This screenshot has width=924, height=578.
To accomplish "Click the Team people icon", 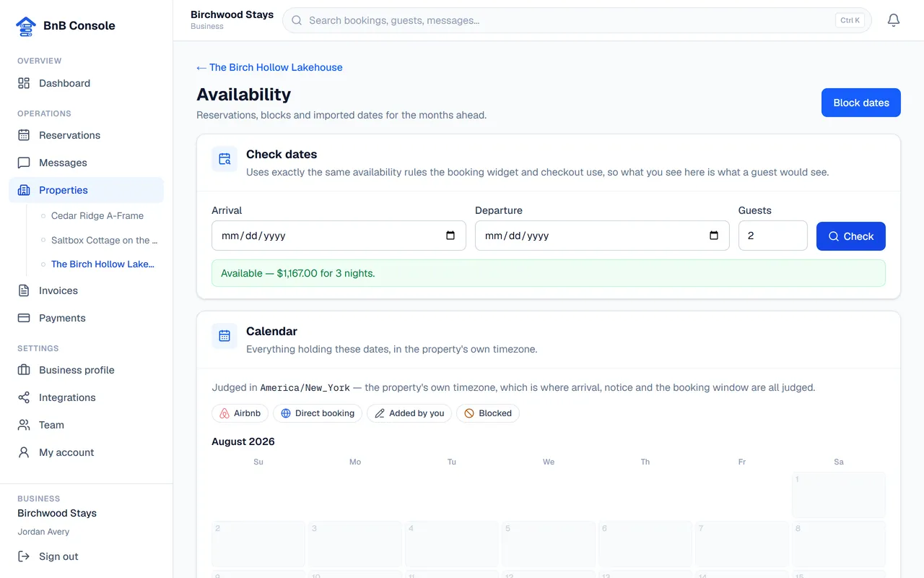I will pos(24,425).
